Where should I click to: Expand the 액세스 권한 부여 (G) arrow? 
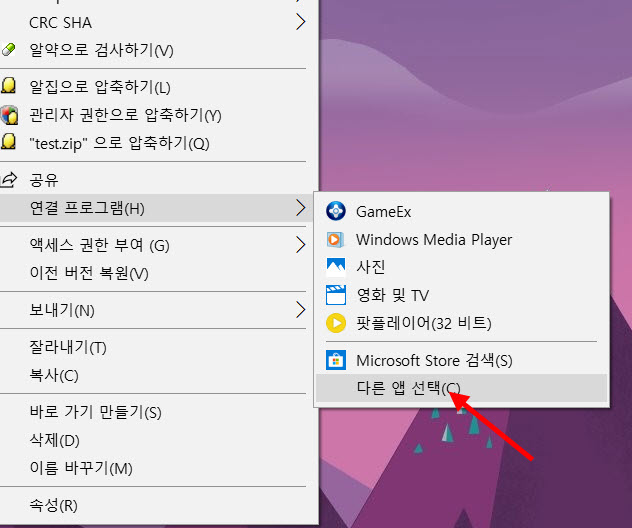[x=300, y=245]
